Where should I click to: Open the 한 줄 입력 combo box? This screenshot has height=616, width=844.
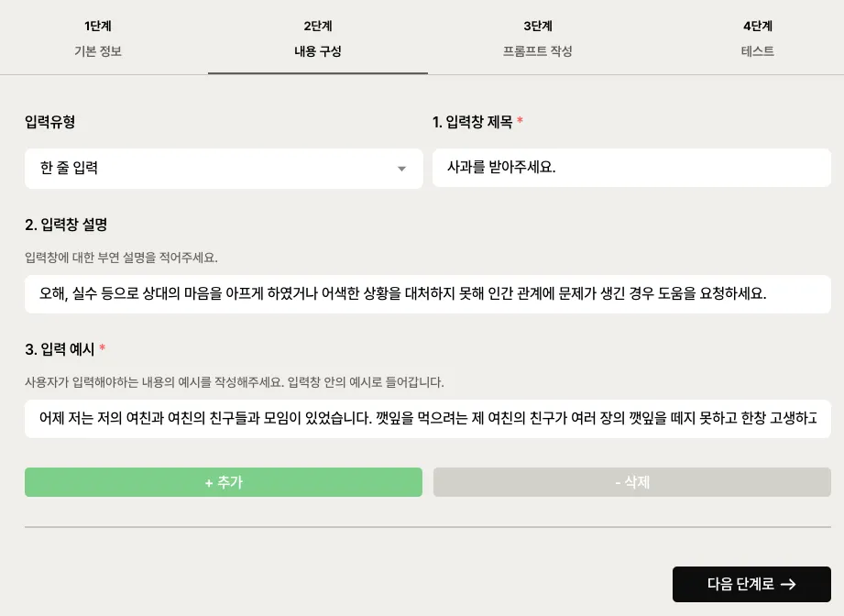[x=223, y=169]
